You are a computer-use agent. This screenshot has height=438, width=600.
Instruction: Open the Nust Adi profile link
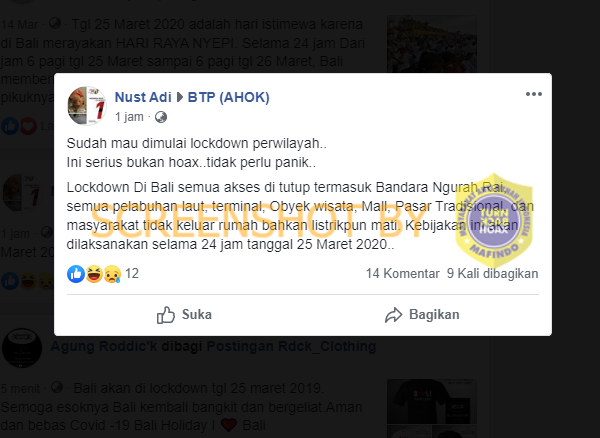143,97
